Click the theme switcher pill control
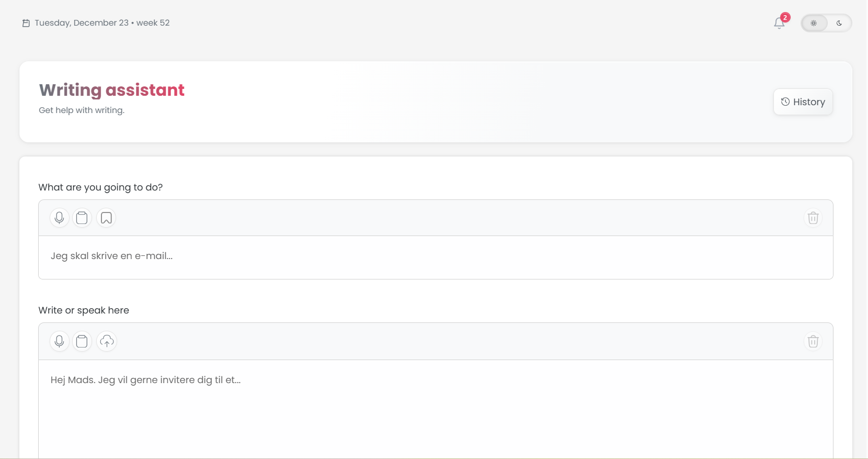This screenshot has height=459, width=868. coord(827,23)
